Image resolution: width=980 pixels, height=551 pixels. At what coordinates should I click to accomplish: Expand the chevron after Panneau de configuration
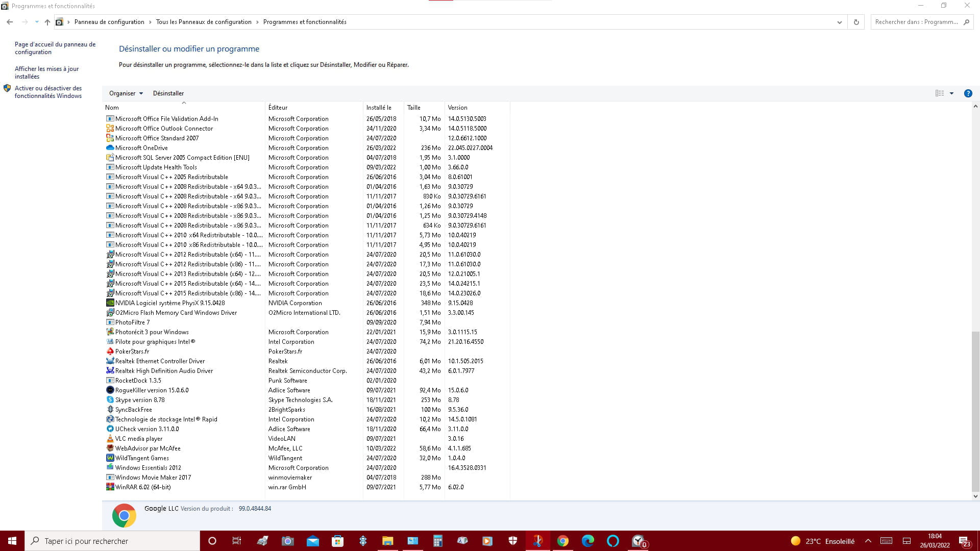[x=150, y=22]
